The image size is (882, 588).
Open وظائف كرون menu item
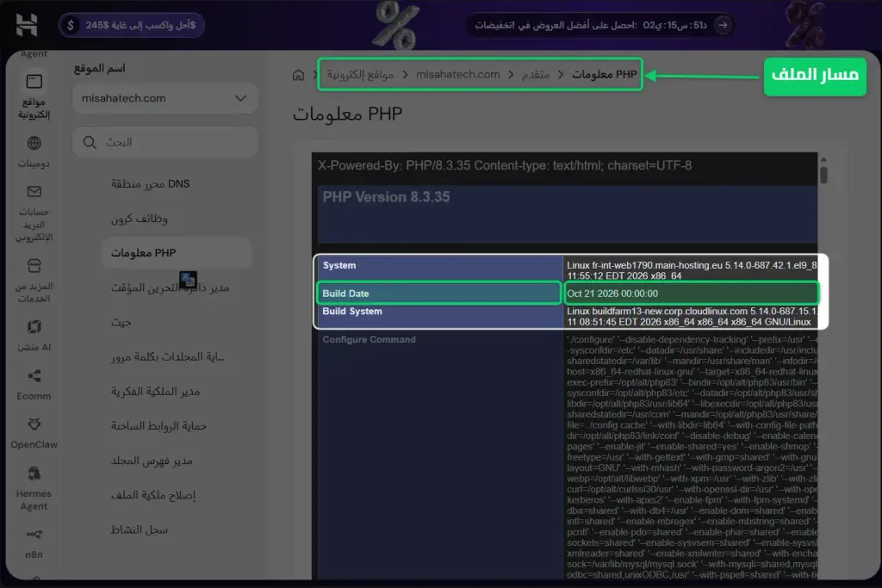139,219
